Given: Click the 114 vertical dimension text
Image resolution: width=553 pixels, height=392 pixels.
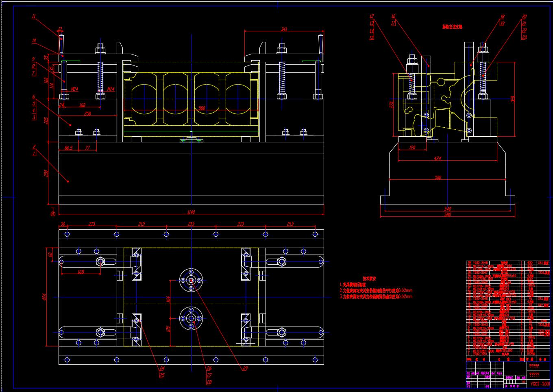Looking at the screenshot, I should click(x=51, y=86).
